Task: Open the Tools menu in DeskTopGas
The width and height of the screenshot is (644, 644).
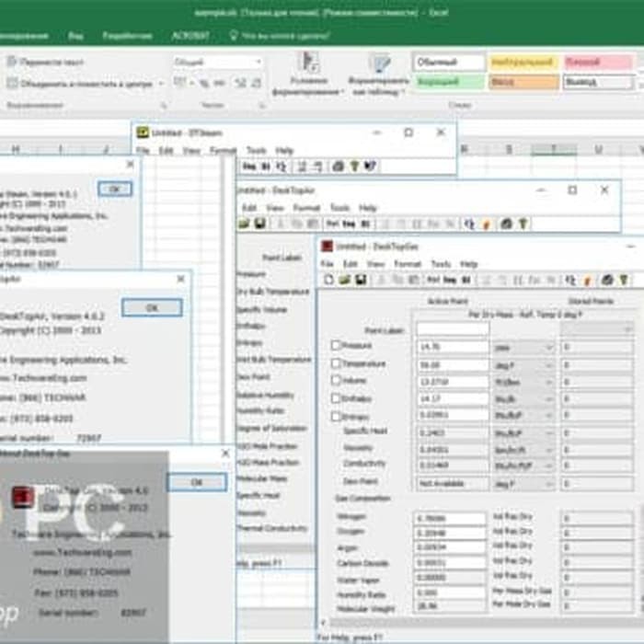Action: [441, 264]
